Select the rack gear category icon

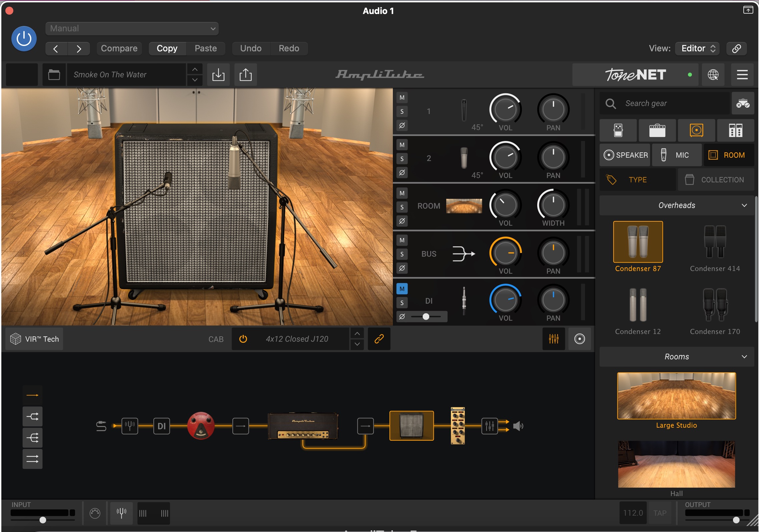pos(735,130)
